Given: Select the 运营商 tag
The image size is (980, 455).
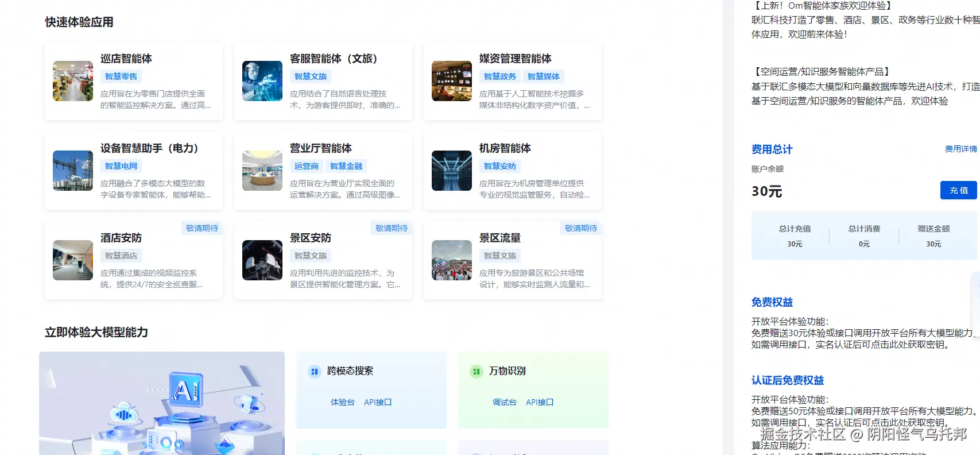Looking at the screenshot, I should coord(307,166).
